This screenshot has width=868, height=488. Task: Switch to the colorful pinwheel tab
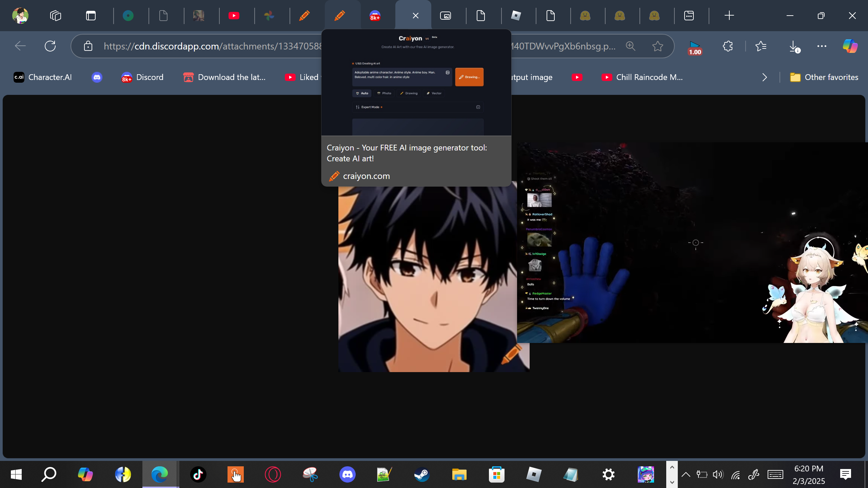click(269, 16)
